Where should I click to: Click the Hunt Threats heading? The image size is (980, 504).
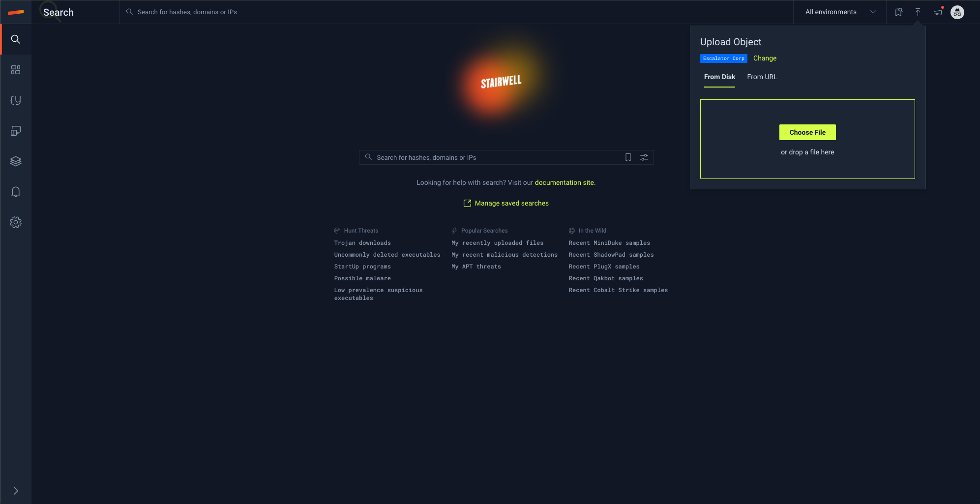(361, 231)
